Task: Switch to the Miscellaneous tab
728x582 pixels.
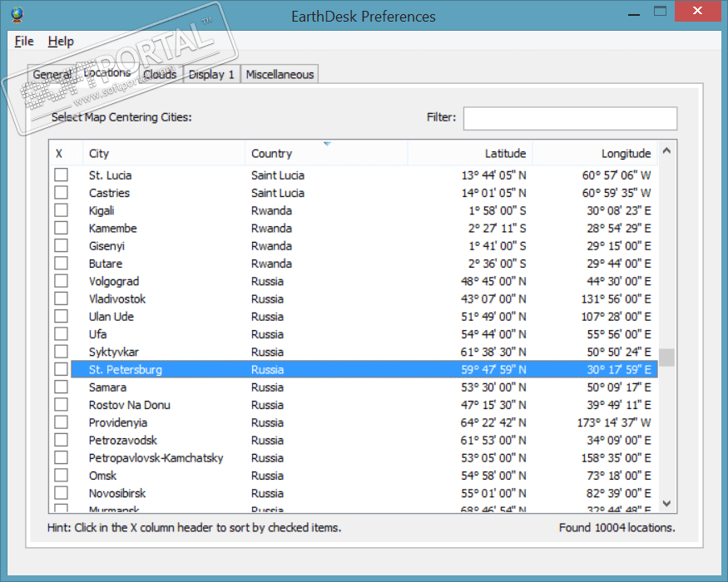Action: click(x=280, y=74)
